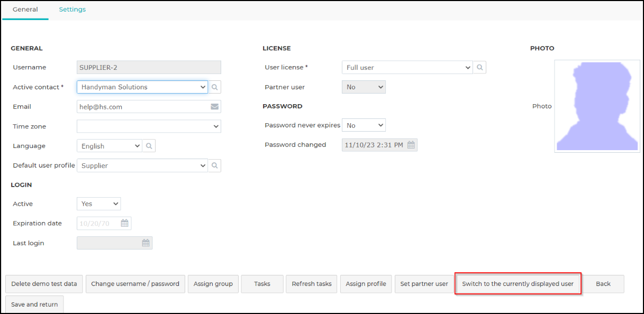Open calendar icon for Password changed
Screen dimensions: 644x314
click(x=411, y=145)
